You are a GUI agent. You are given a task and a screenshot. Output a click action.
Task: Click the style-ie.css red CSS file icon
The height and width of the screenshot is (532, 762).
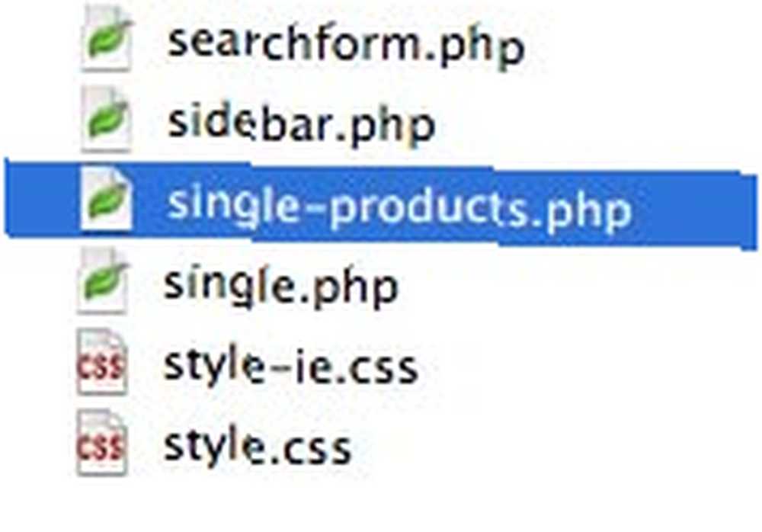pyautogui.click(x=102, y=362)
